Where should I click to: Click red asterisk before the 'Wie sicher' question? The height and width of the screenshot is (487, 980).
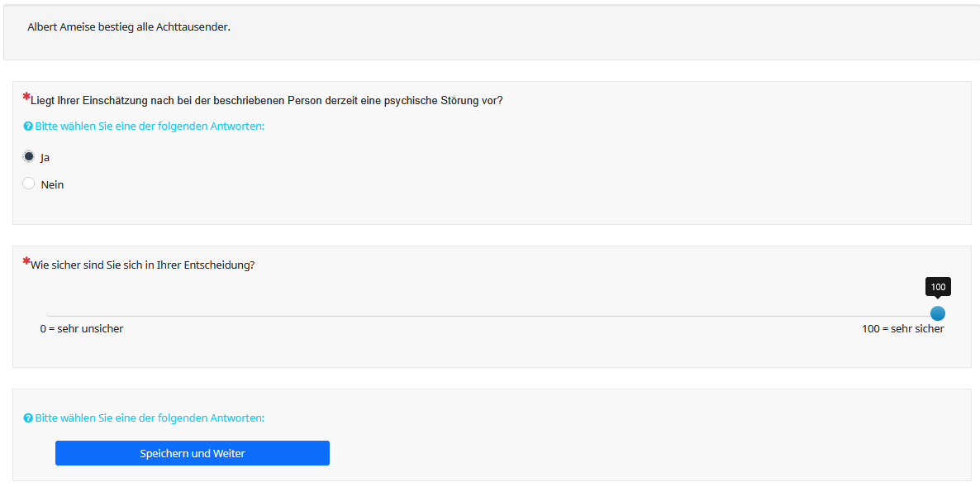(x=26, y=261)
